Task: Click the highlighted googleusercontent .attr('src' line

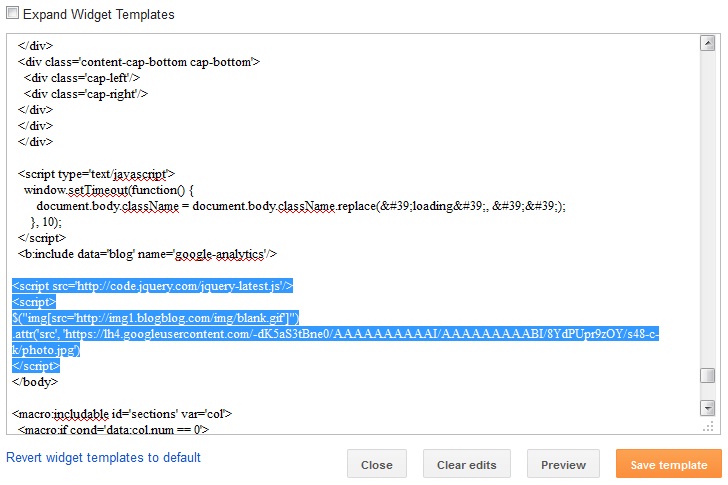Action: 335,334
